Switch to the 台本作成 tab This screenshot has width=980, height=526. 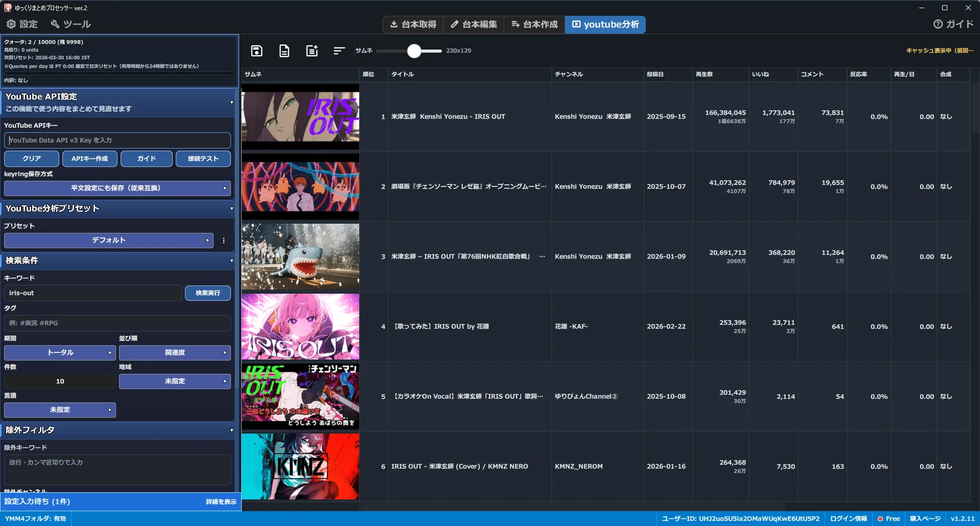click(x=534, y=25)
